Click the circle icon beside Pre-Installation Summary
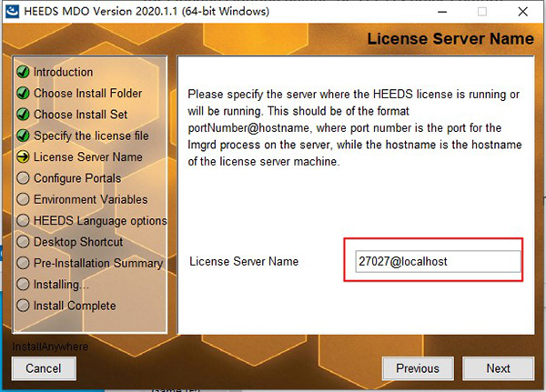The image size is (546, 392). (23, 263)
